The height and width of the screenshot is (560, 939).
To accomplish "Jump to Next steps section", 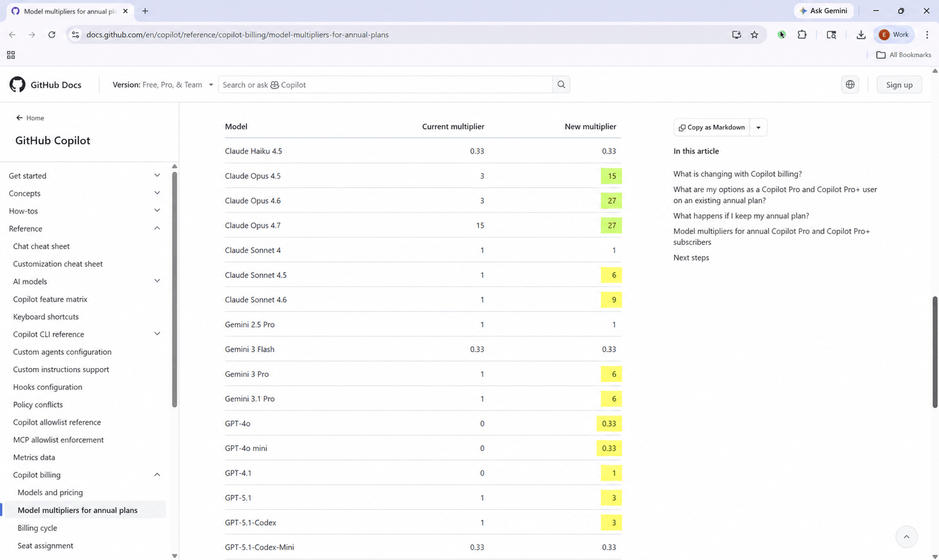I will tap(691, 258).
